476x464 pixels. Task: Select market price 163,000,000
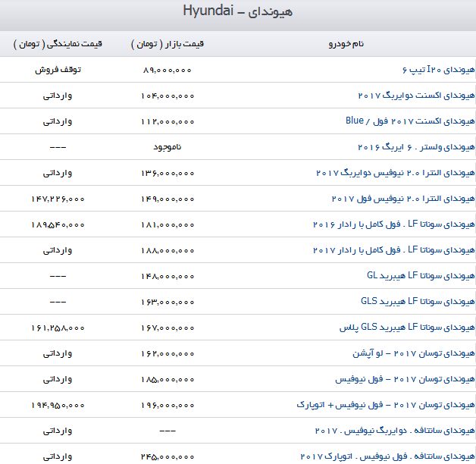[168, 303]
